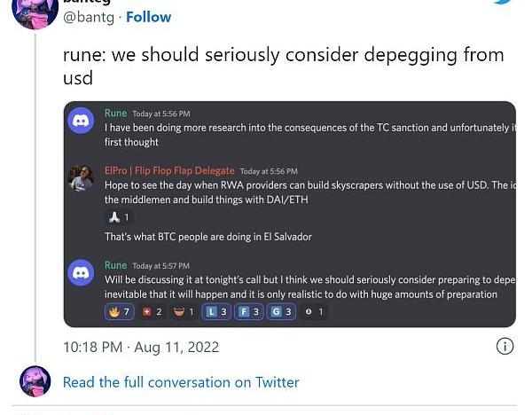
Task: Click ElPro's user photo avatar
Action: coord(82,179)
